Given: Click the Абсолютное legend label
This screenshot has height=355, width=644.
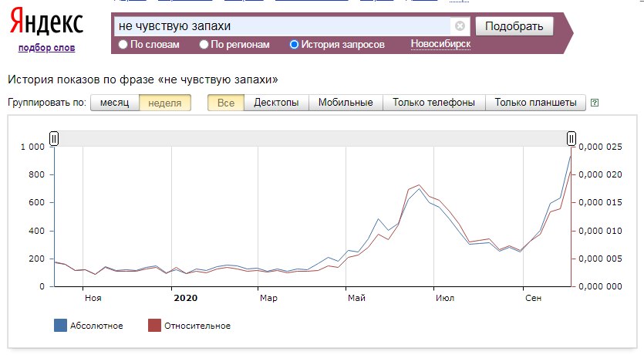Looking at the screenshot, I should point(96,326).
